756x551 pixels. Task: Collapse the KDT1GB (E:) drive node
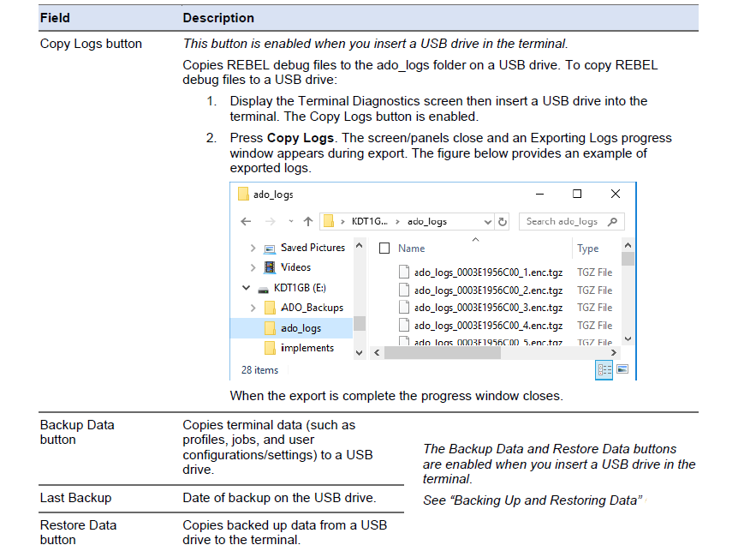coord(246,288)
